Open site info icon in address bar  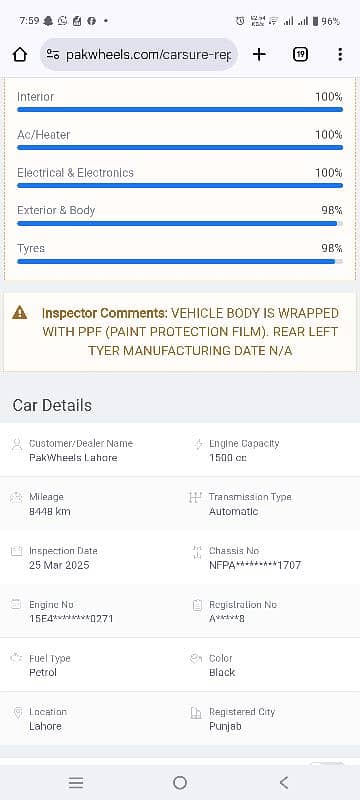click(53, 55)
